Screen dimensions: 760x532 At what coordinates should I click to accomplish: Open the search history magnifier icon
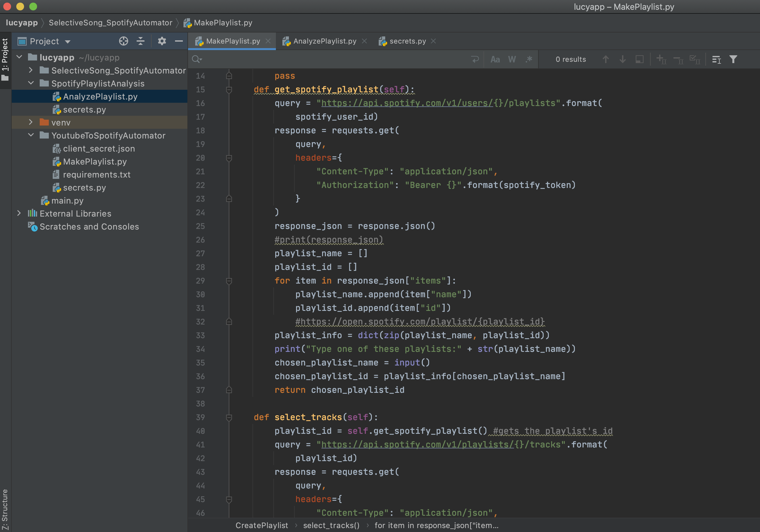click(197, 59)
